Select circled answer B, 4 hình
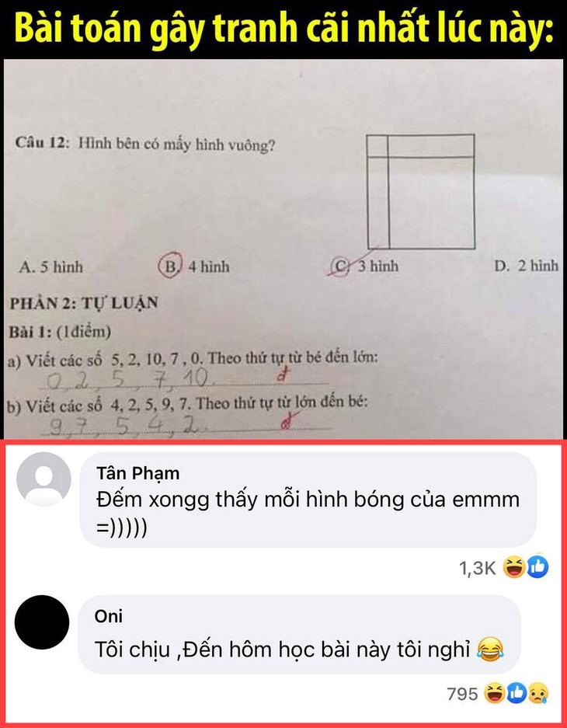Screen dimensions: 567x728 click(x=194, y=266)
